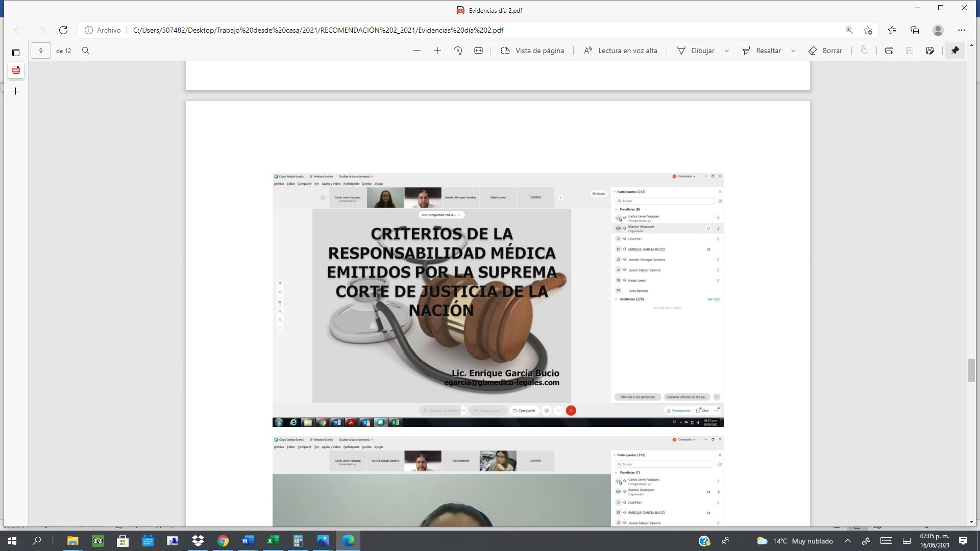980x551 pixels.
Task: Switch to Word from taskbar
Action: tap(248, 541)
